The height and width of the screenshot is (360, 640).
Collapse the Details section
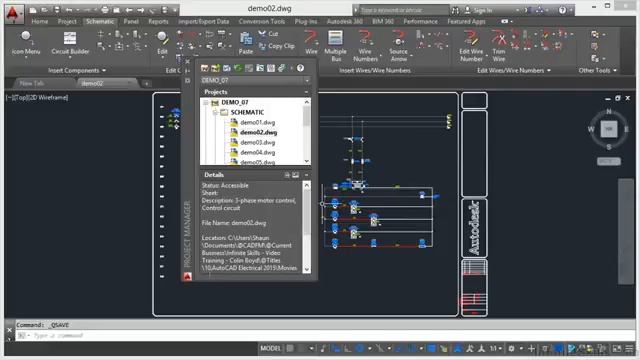tap(307, 175)
